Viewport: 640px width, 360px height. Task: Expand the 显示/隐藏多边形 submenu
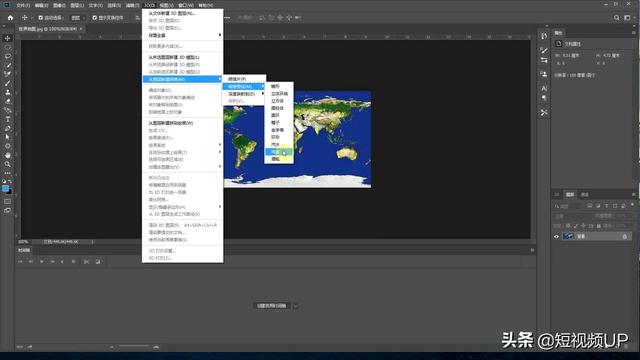(x=183, y=207)
